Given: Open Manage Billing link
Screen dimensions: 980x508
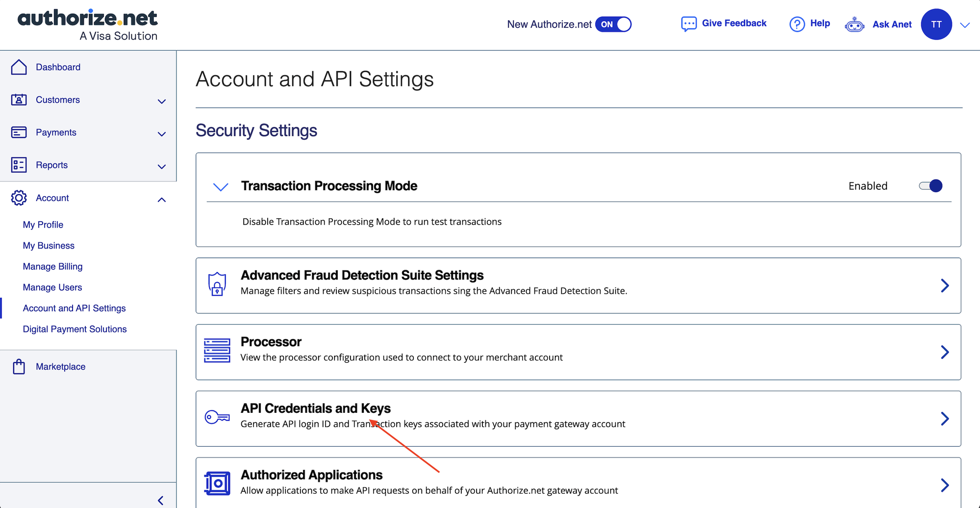Looking at the screenshot, I should tap(52, 267).
